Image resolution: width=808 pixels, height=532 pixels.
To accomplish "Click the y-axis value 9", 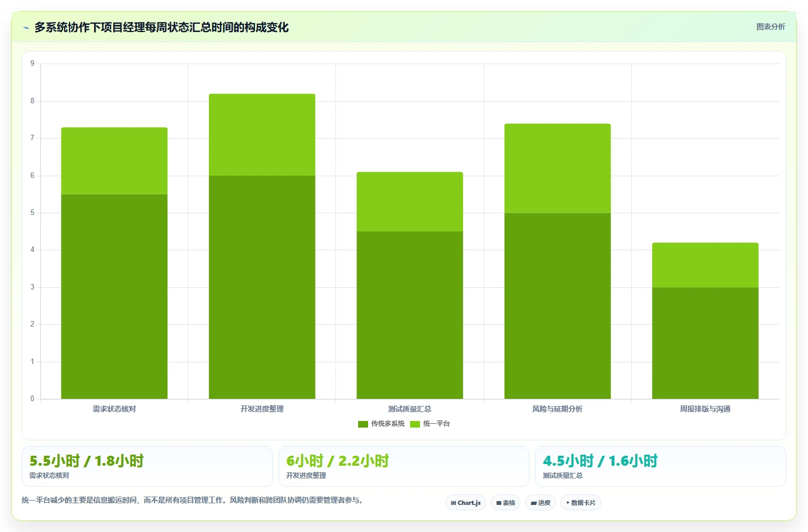I will point(32,64).
